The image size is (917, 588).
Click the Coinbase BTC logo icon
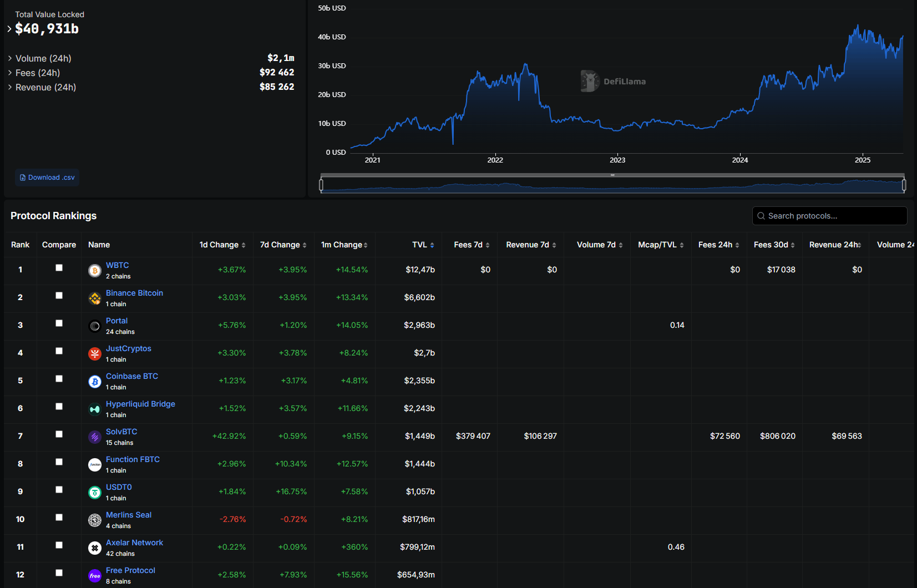(95, 382)
